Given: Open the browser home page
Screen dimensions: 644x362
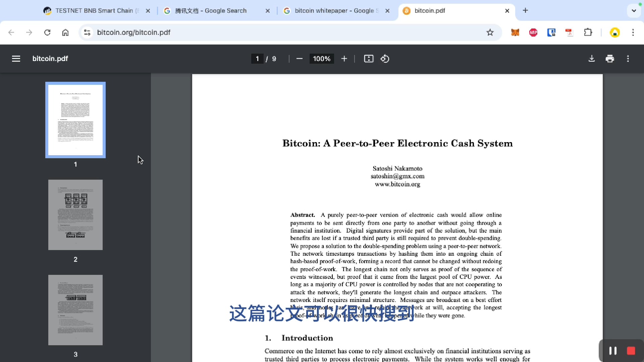Looking at the screenshot, I should pyautogui.click(x=65, y=33).
